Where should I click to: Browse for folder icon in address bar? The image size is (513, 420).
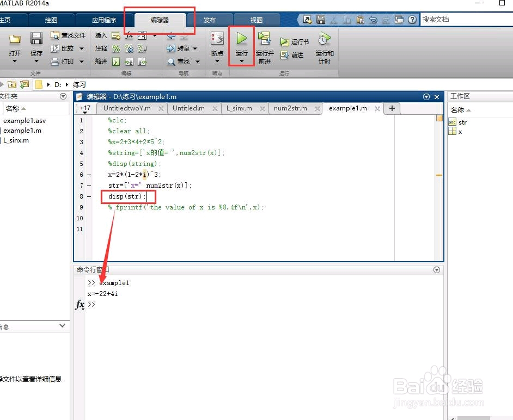pyautogui.click(x=25, y=85)
